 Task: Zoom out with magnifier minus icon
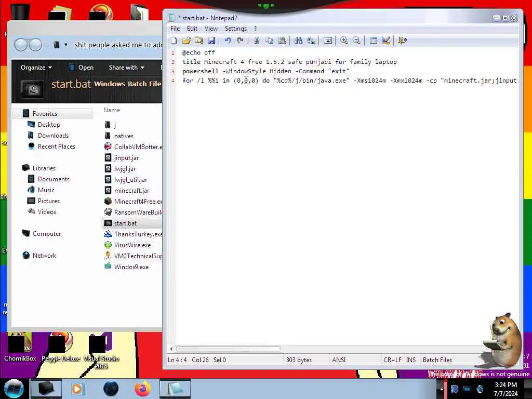point(356,41)
